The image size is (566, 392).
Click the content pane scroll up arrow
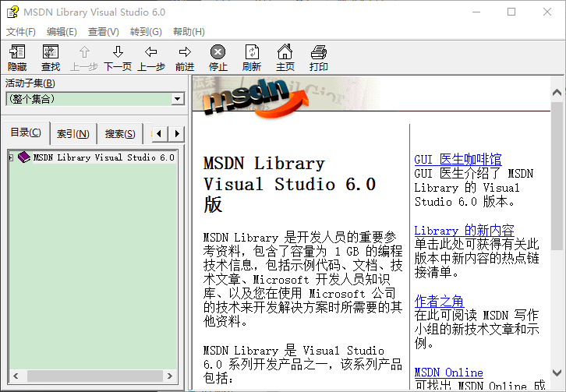coord(557,93)
